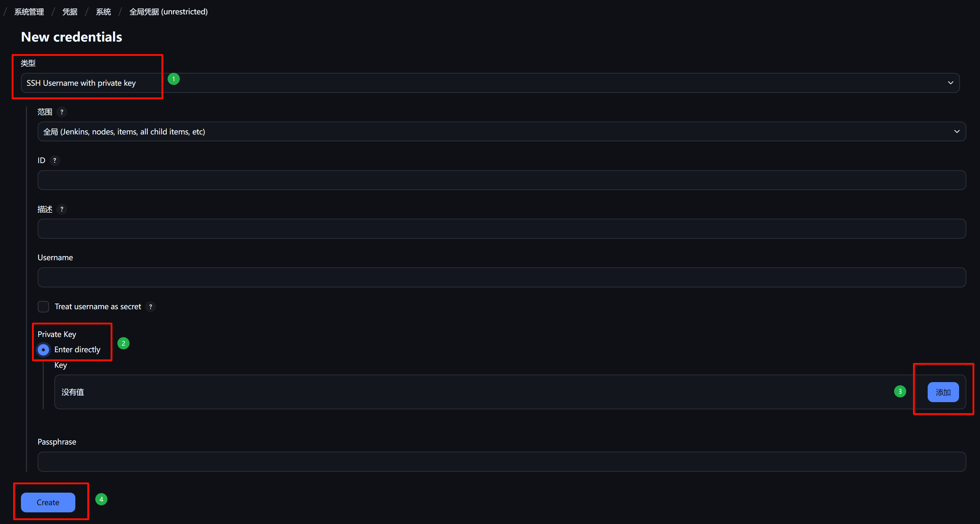Open the 凭据 breadcrumb item

coord(70,12)
